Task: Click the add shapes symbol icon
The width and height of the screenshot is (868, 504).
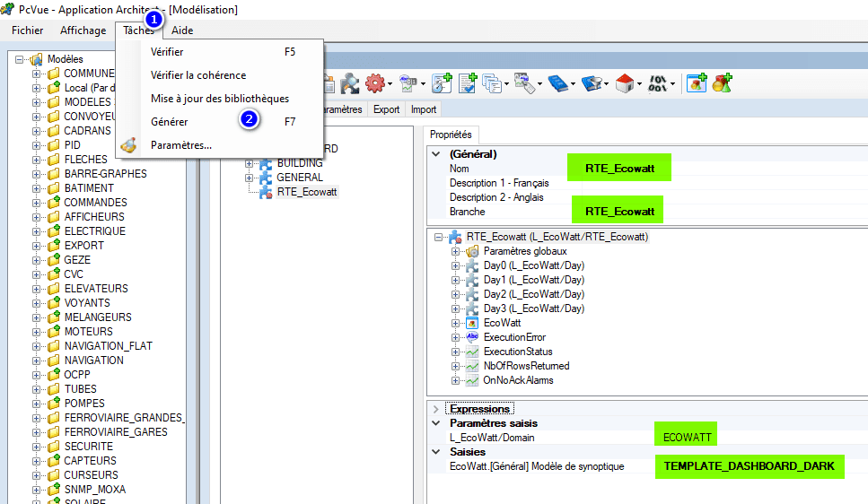Action: (x=722, y=83)
